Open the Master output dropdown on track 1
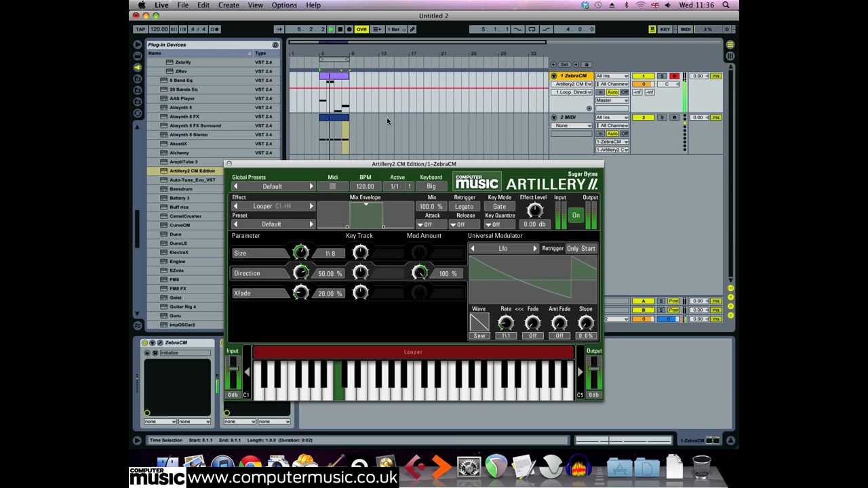The image size is (868, 488). pos(612,100)
